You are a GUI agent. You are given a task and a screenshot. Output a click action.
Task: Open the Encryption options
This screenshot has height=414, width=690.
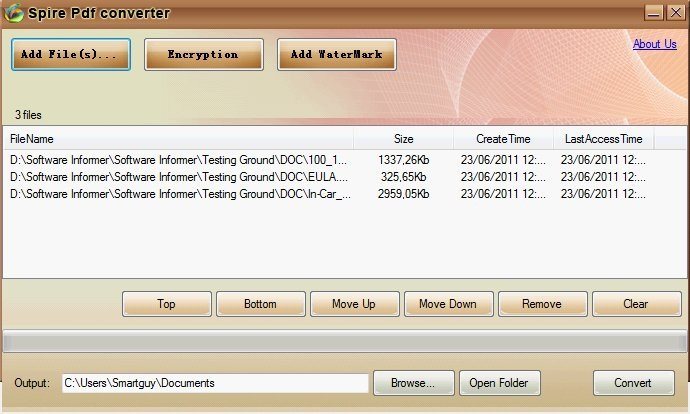(203, 54)
